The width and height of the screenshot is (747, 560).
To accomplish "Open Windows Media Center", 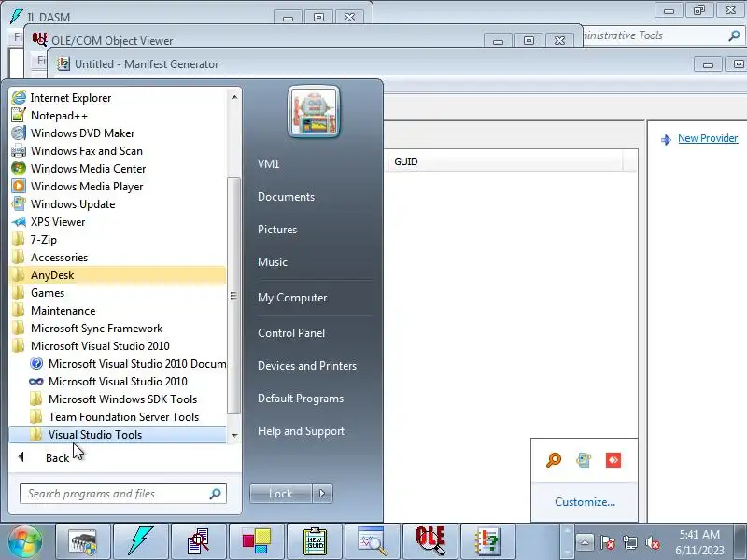I will tap(118, 169).
